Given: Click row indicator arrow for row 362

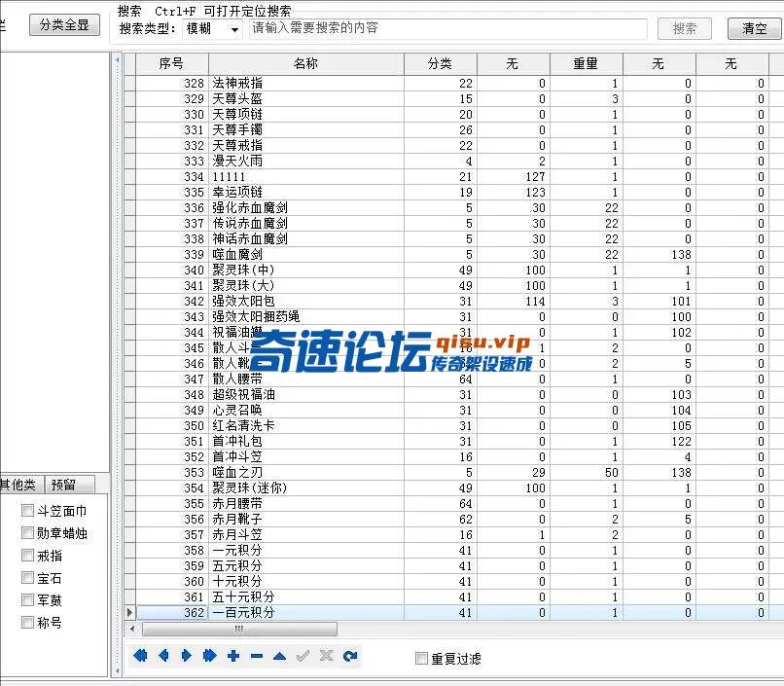Looking at the screenshot, I should [x=129, y=612].
